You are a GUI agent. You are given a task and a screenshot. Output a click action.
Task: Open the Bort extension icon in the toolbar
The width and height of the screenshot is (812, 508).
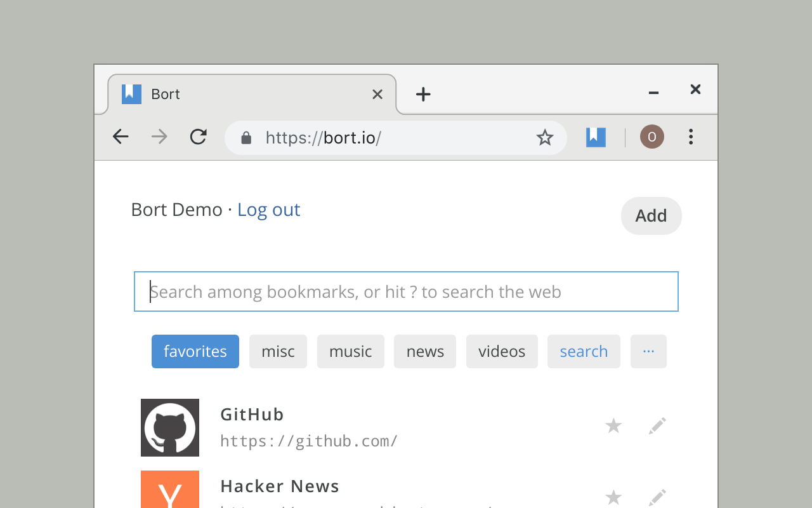[x=596, y=137]
